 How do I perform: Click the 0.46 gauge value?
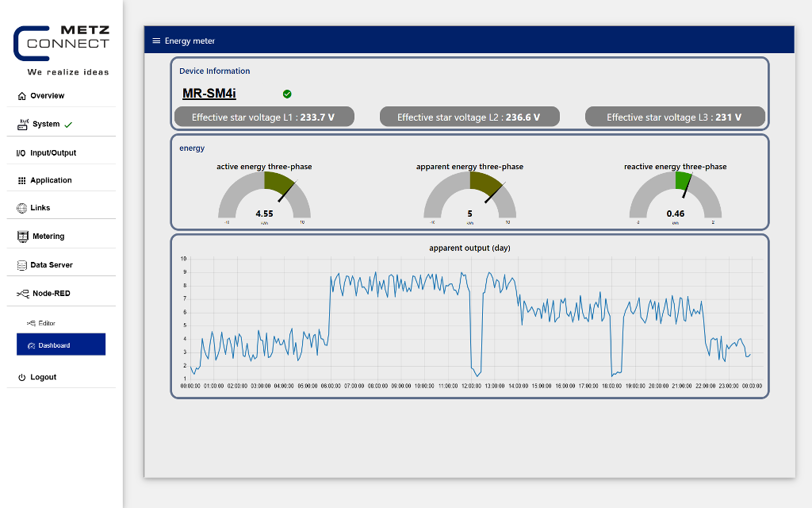pos(676,214)
